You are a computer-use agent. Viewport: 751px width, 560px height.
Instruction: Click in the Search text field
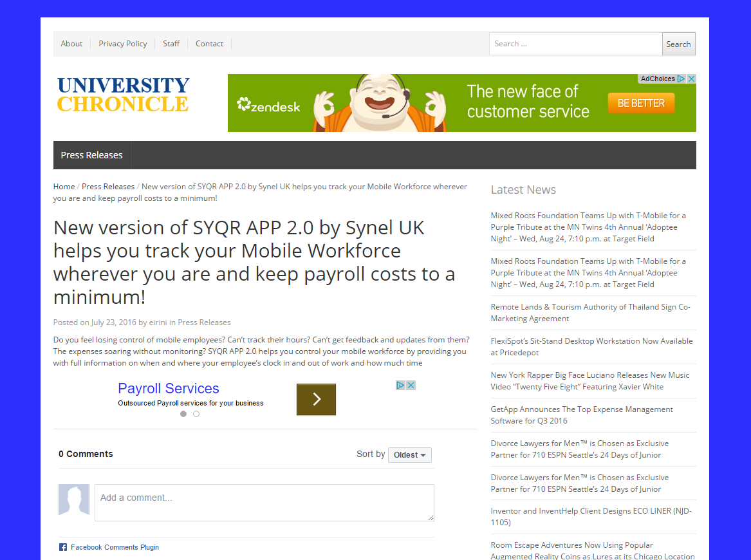pyautogui.click(x=575, y=44)
